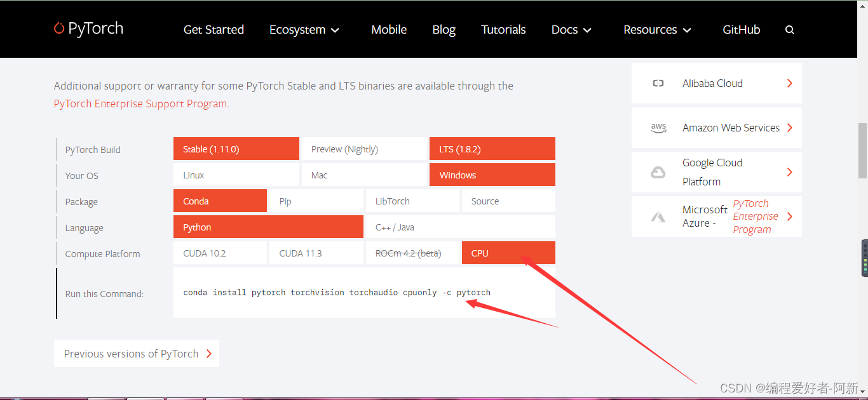868x400 pixels.
Task: Click the conda install command text
Action: [337, 293]
